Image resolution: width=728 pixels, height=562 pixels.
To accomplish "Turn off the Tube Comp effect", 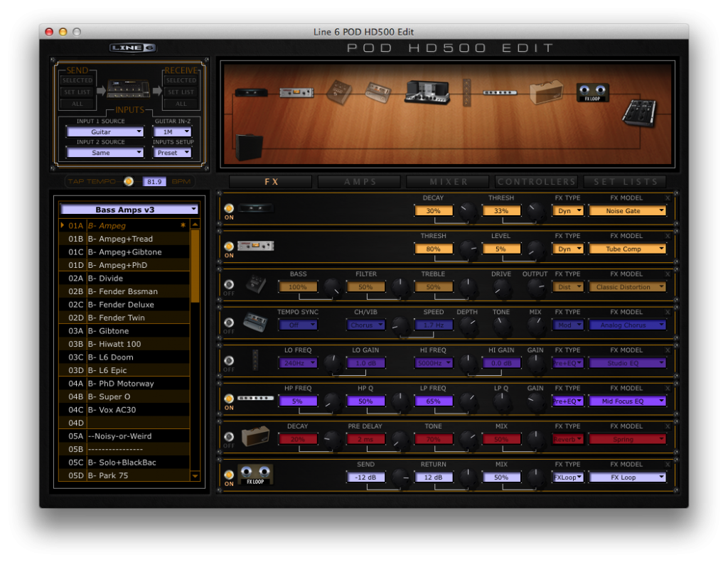I will (x=229, y=247).
